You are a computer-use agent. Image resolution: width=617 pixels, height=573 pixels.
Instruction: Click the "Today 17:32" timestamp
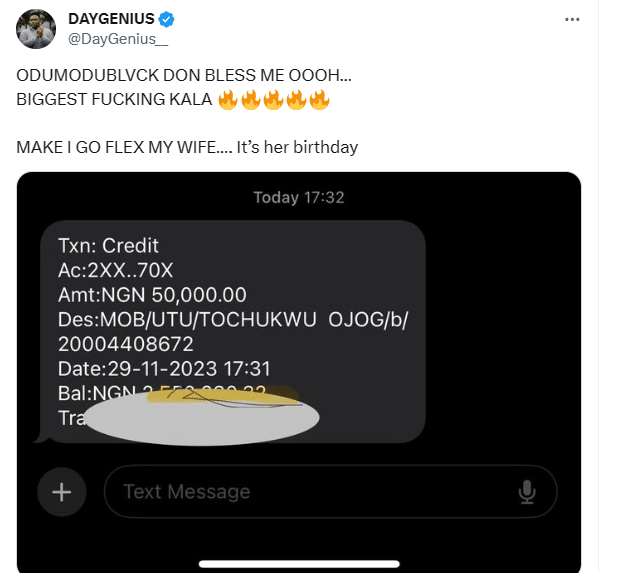click(x=298, y=197)
